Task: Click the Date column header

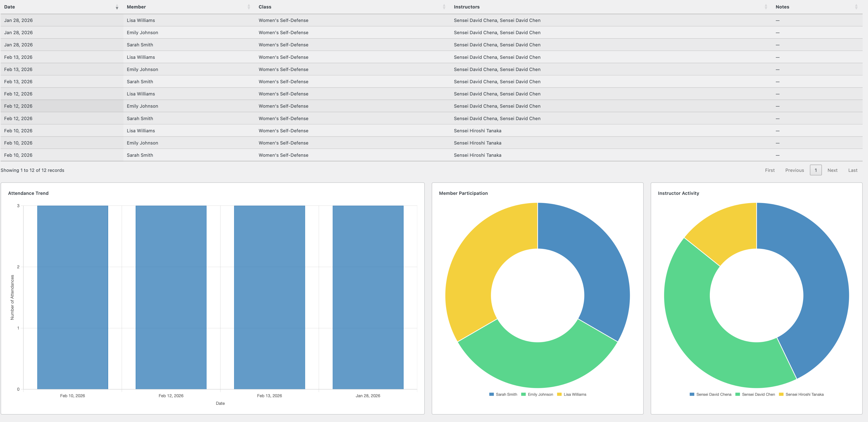Action: [x=10, y=7]
